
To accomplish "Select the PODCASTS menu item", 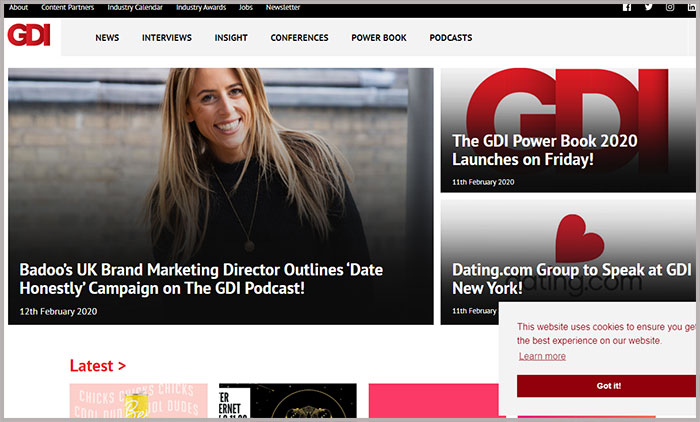I will [450, 38].
